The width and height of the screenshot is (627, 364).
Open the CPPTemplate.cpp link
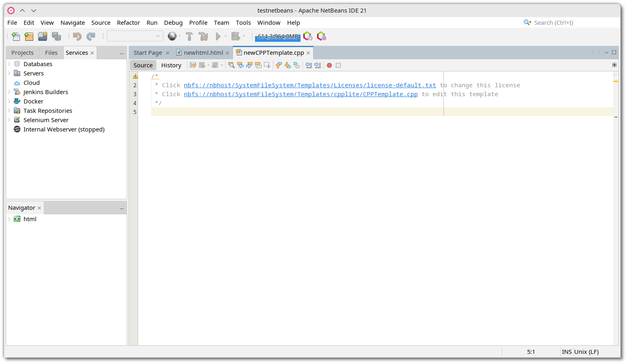coord(301,94)
